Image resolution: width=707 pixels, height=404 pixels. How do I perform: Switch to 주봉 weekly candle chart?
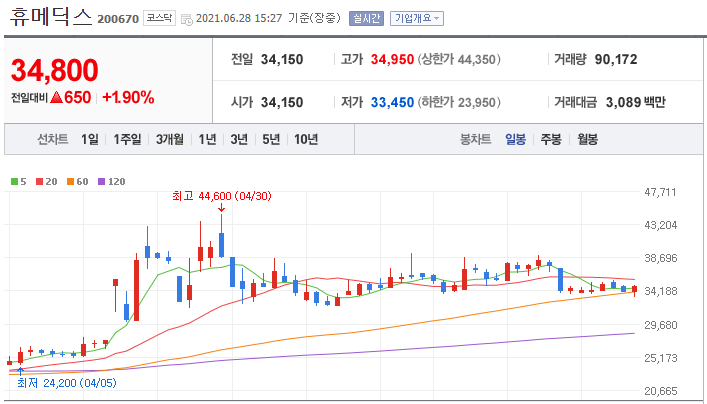(551, 139)
